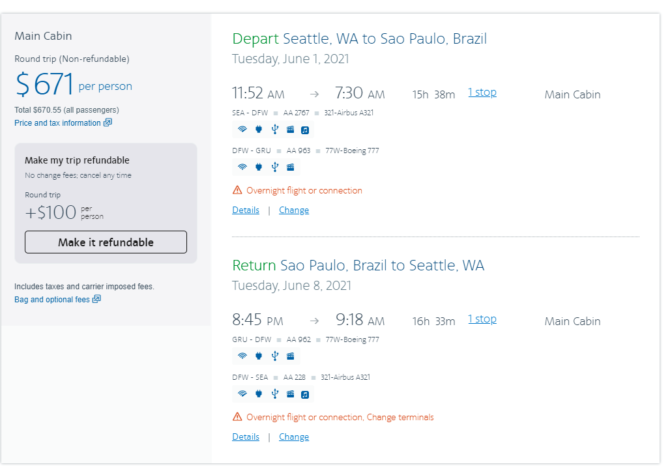
Task: Click the USB icon for flight AA 962
Action: tap(275, 356)
